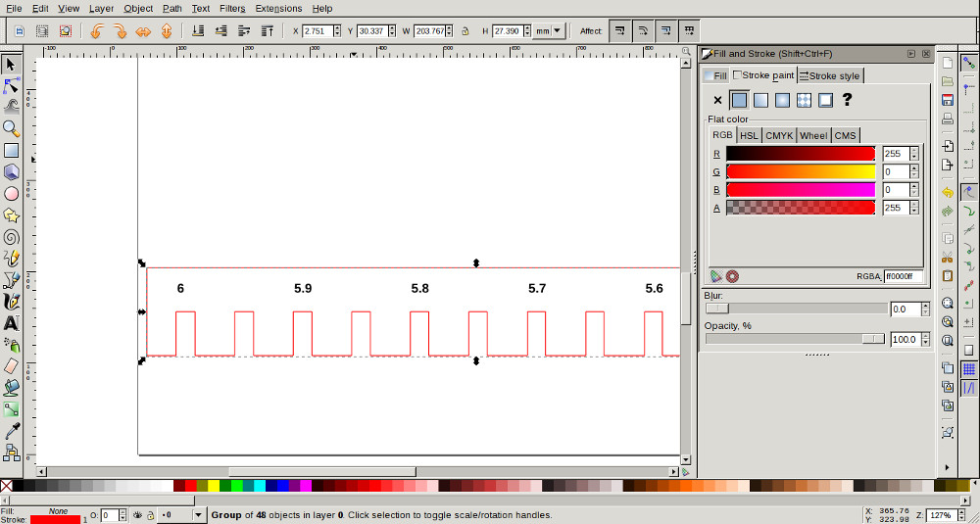The height and width of the screenshot is (524, 980).
Task: Select the Pencil freehand tool
Action: pyautogui.click(x=11, y=259)
